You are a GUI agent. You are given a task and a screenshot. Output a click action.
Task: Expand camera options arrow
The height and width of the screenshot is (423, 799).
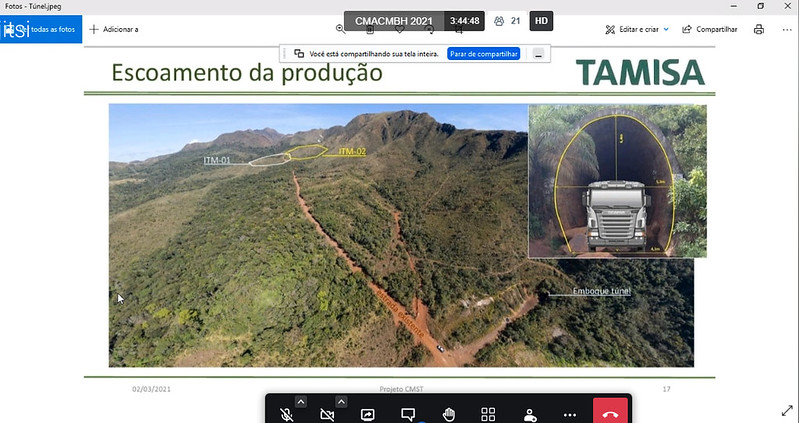click(x=340, y=402)
